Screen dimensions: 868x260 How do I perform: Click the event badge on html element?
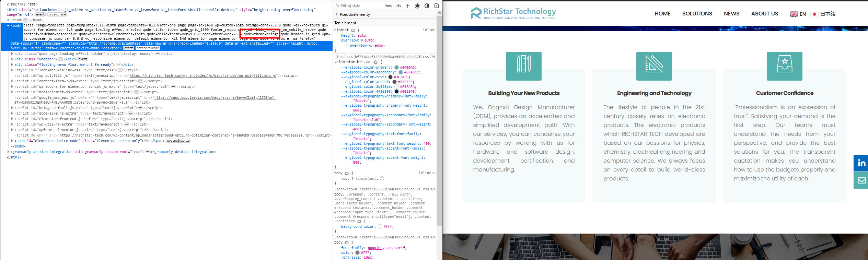click(x=40, y=14)
